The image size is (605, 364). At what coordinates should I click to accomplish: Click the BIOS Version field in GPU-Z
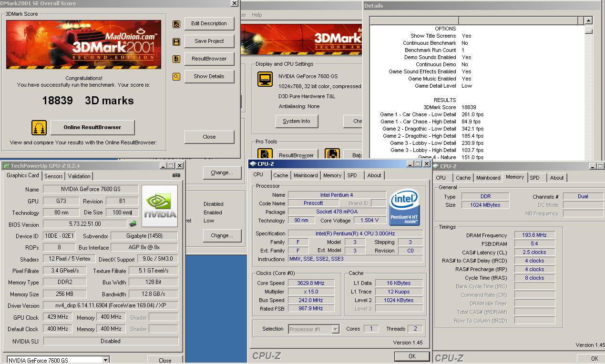85,224
